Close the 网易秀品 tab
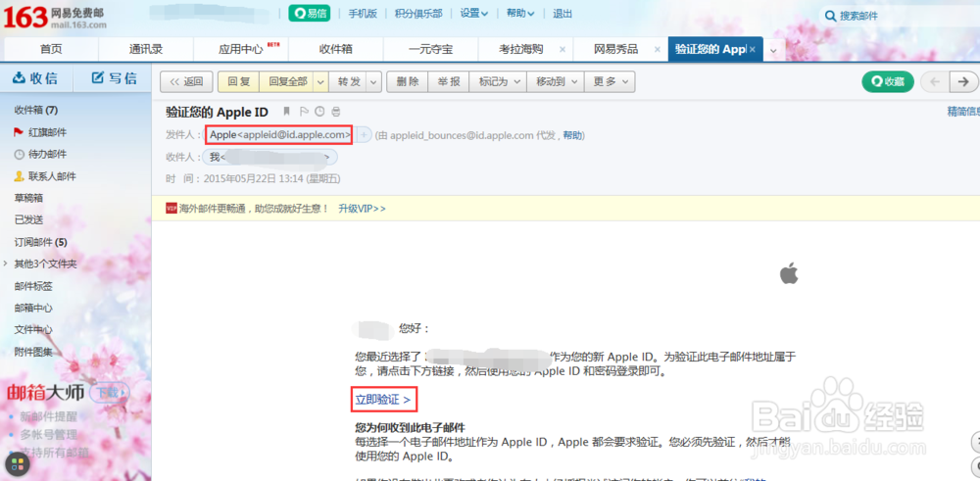Viewport: 980px width, 481px height. click(657, 49)
